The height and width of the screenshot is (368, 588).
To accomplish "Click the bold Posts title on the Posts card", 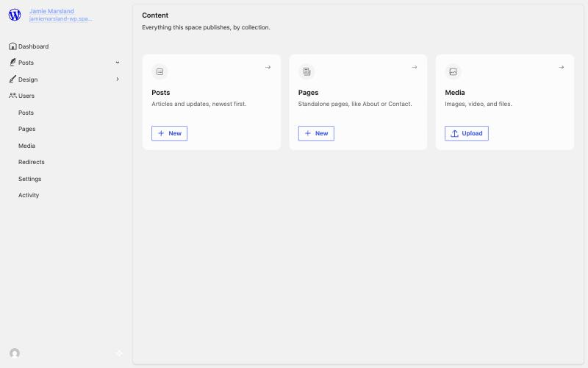I will (161, 93).
